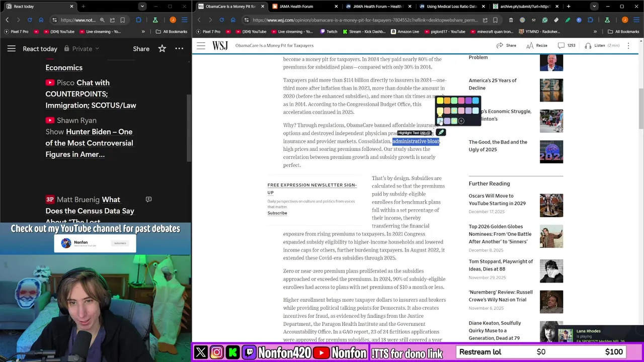The height and width of the screenshot is (362, 644).
Task: Open All Bookmarks folder in WSJ window
Action: pyautogui.click(x=623, y=32)
